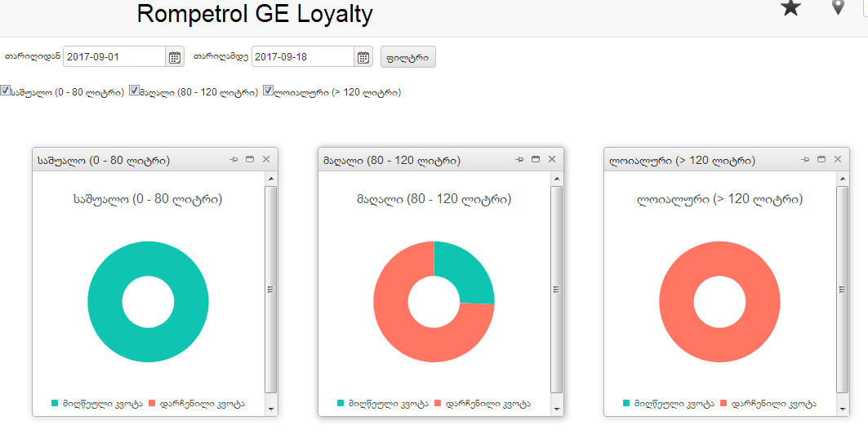The image size is (868, 434).
Task: Toggle green legend swatch in ლოიალური chart
Action: tap(626, 404)
